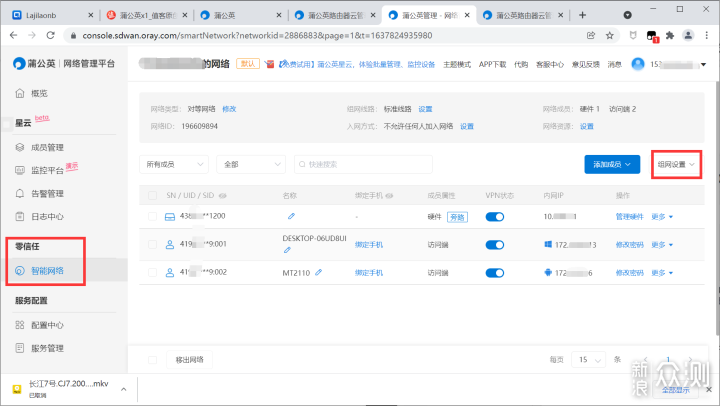Viewport: 720px width, 406px height.
Task: Turn off VPN switch for hardware row
Action: click(x=495, y=217)
